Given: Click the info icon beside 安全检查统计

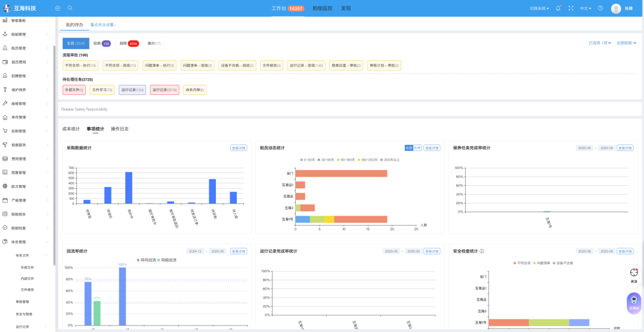Looking at the screenshot, I should [482, 251].
